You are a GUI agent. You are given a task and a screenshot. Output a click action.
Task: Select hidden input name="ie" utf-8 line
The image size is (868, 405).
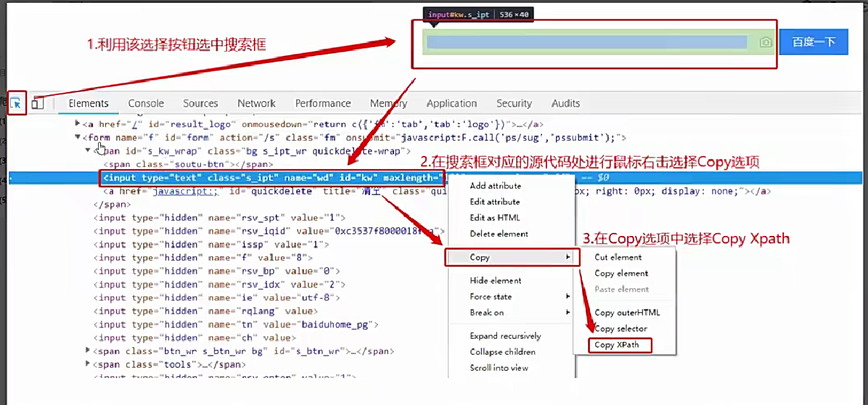click(216, 298)
